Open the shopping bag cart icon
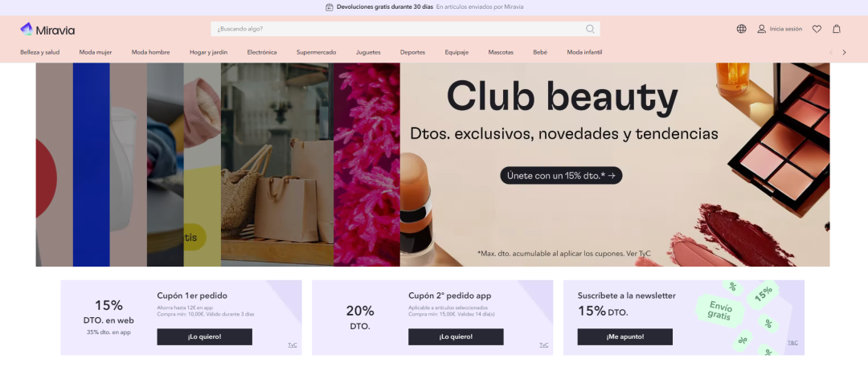 click(837, 29)
